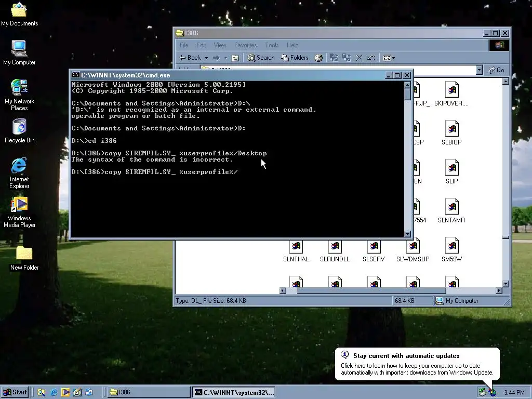Click cmd window scroll up arrow

pyautogui.click(x=407, y=85)
